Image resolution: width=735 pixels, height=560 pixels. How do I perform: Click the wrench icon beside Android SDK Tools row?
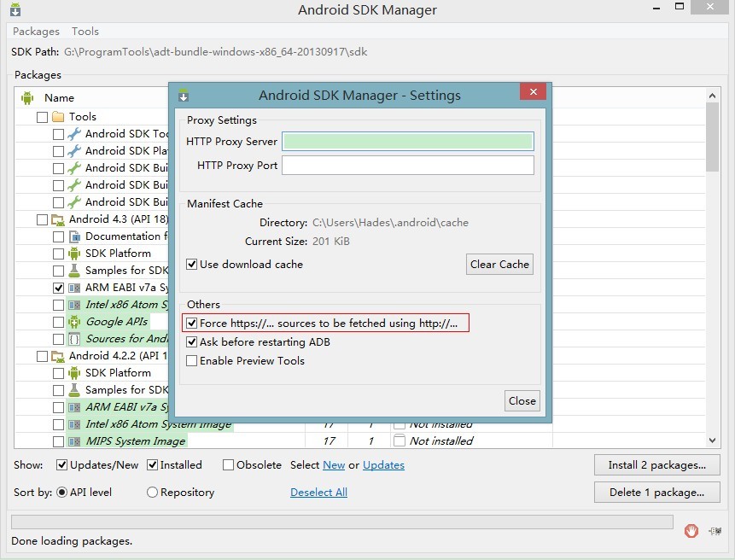pyautogui.click(x=74, y=134)
